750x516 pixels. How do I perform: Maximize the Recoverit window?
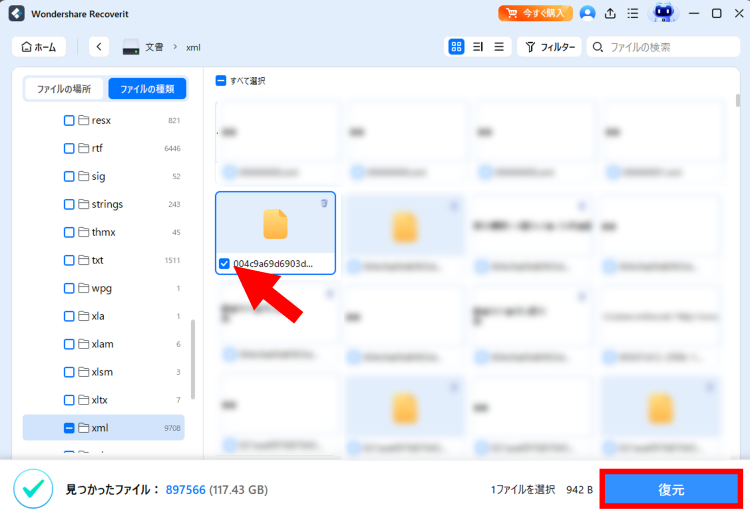[x=717, y=13]
